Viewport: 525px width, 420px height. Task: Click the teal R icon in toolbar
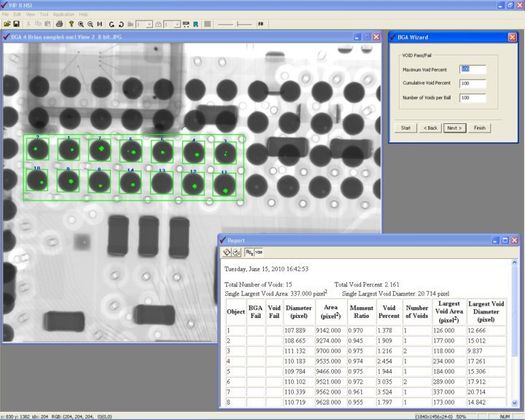click(196, 24)
